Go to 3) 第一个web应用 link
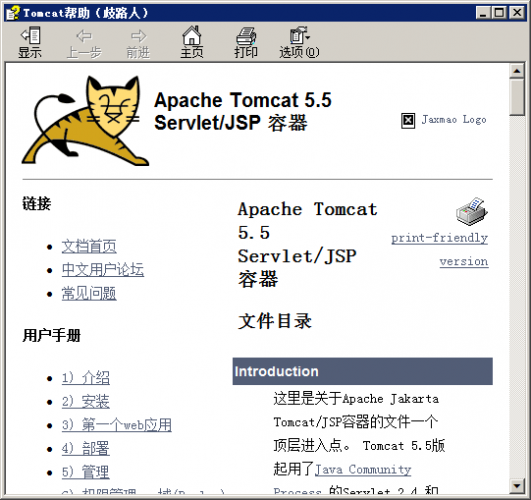Viewport: 531px width, 500px height. 116,425
